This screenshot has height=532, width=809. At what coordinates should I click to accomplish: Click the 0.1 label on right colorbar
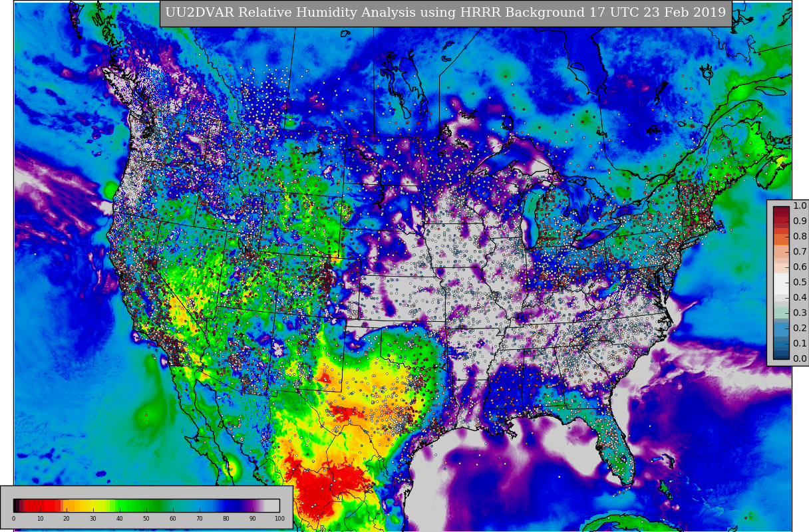[800, 343]
